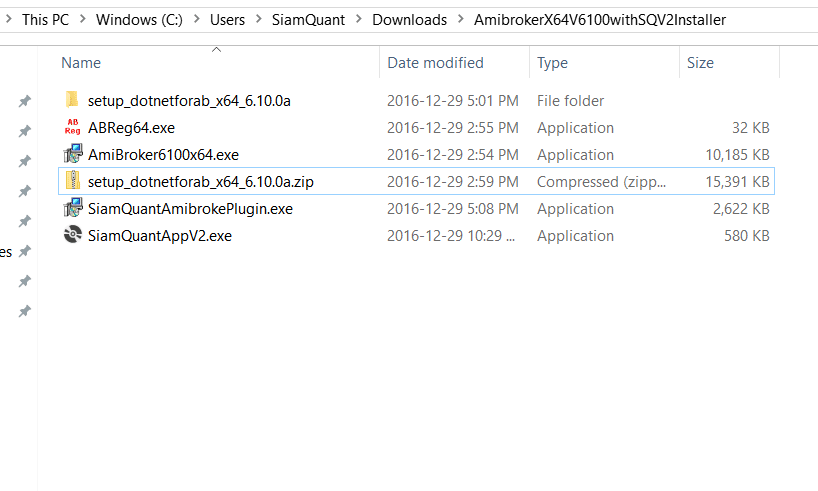Sort files by Date modified column
Screen dimensions: 818x491
[x=435, y=63]
